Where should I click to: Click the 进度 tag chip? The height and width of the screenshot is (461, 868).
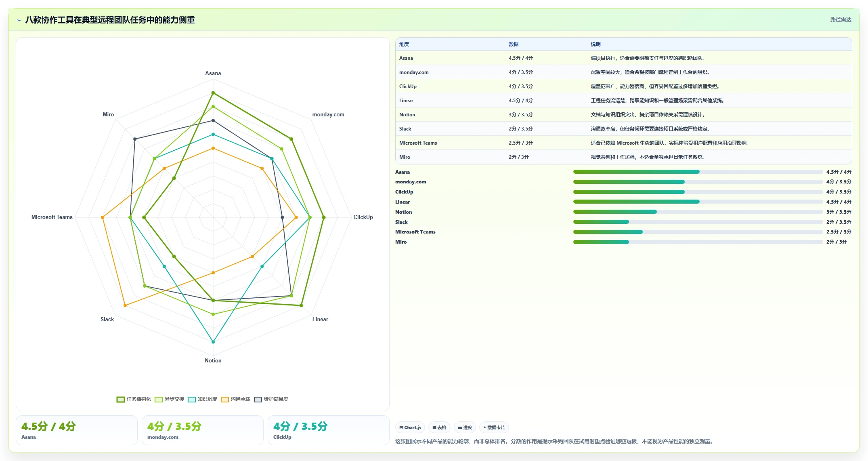point(465,427)
